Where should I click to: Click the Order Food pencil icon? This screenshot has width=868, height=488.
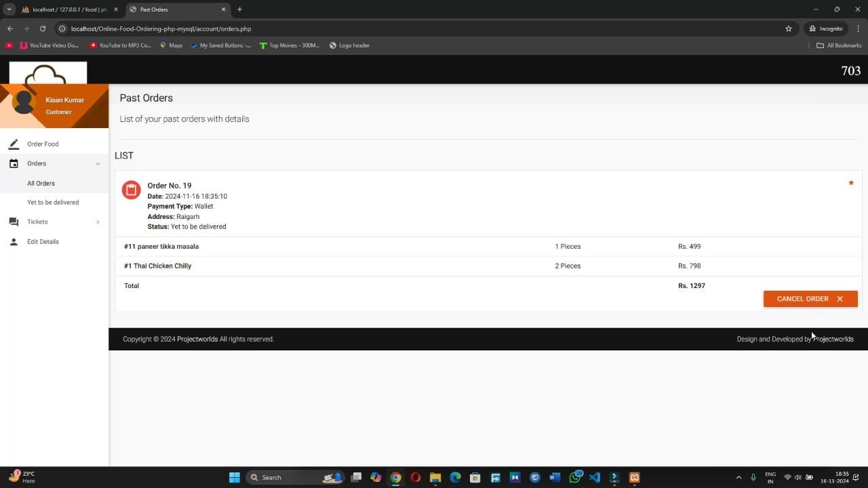[14, 144]
